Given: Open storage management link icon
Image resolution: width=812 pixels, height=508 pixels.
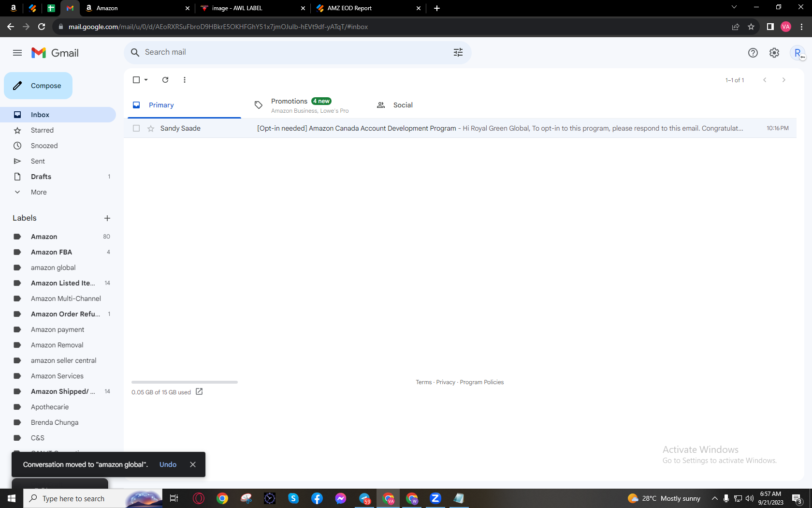Looking at the screenshot, I should [199, 391].
